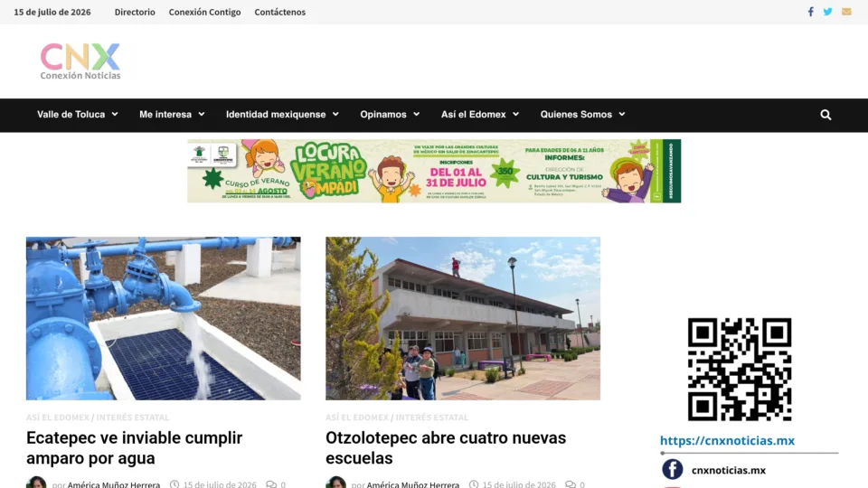This screenshot has height=488, width=868.
Task: Open cnxnoticias.mx Facebook page text link
Action: tap(729, 470)
